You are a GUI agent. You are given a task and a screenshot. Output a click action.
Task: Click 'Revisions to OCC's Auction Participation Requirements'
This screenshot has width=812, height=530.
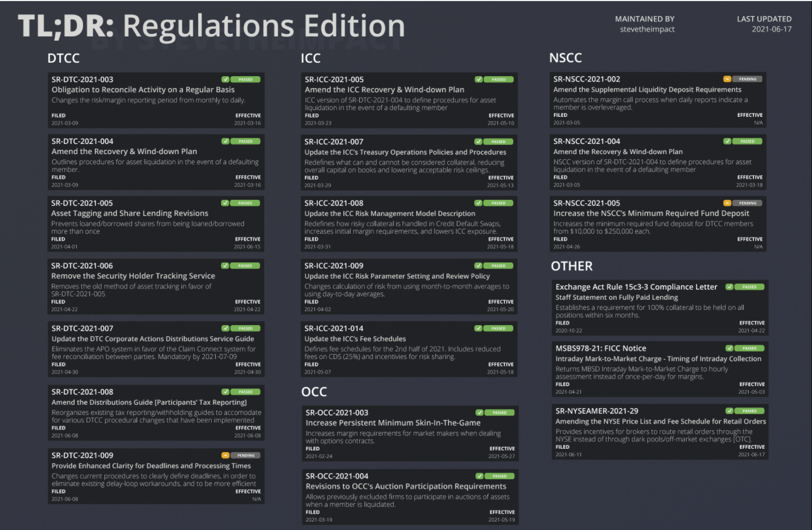pyautogui.click(x=406, y=486)
